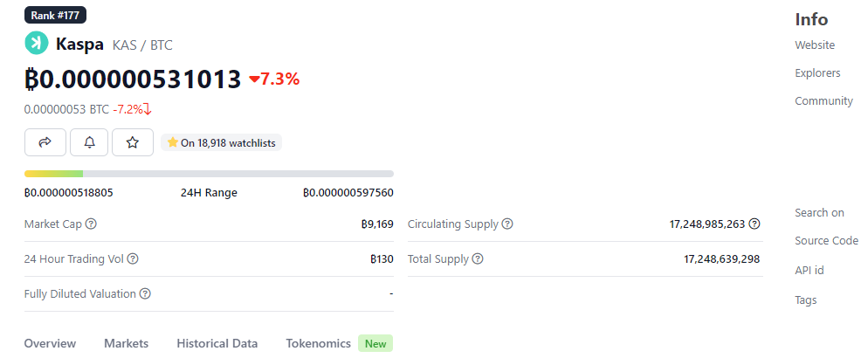This screenshot has width=868, height=358.
Task: Click help icon next to Circulating Supply label
Action: (x=507, y=224)
